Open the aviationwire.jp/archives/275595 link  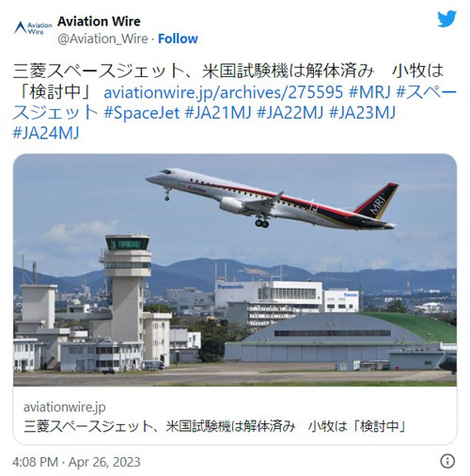click(x=224, y=92)
